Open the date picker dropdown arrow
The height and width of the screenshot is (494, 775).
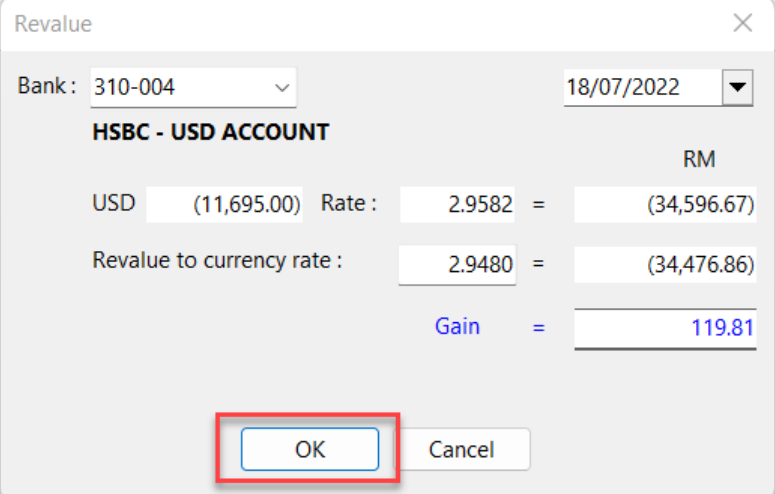[x=737, y=87]
